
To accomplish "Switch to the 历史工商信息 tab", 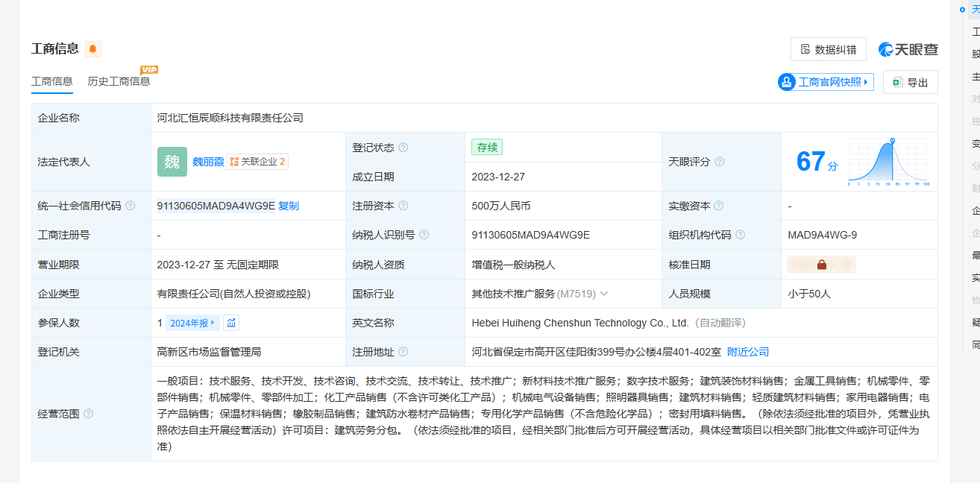I will [119, 81].
